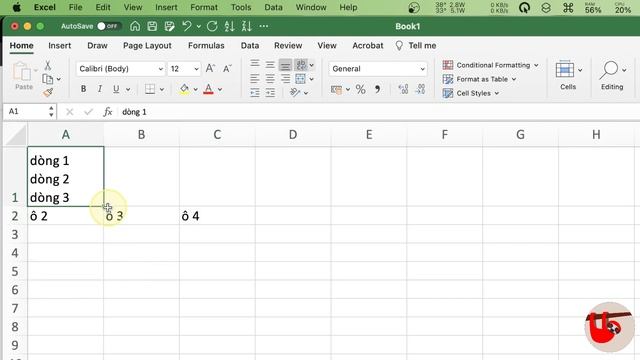Screen dimensions: 640x360
Task: Select cell containing ô 4
Action: (x=217, y=216)
